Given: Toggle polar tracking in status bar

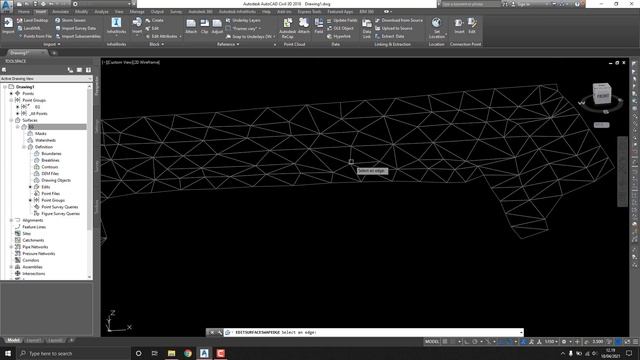Looking at the screenshot, I should coord(475,342).
